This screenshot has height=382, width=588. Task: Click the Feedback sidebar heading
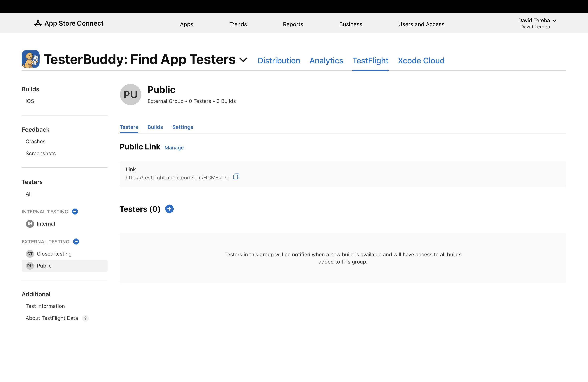[36, 129]
